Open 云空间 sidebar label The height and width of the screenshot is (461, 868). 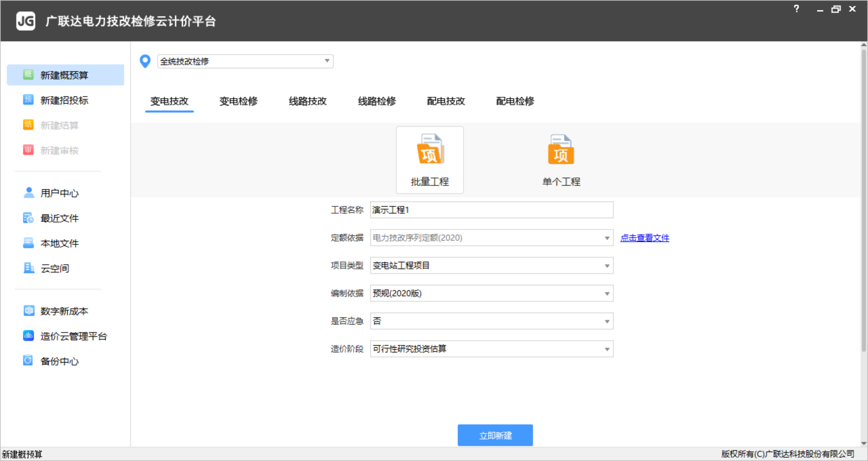[x=55, y=268]
